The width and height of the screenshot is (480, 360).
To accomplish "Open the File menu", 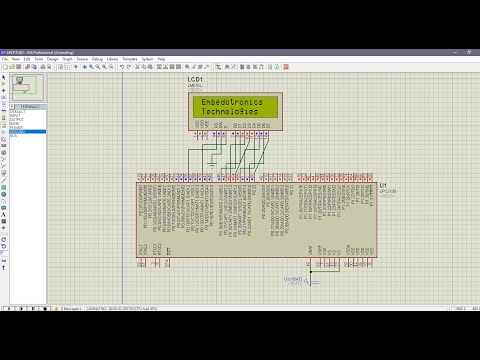I will [5, 59].
